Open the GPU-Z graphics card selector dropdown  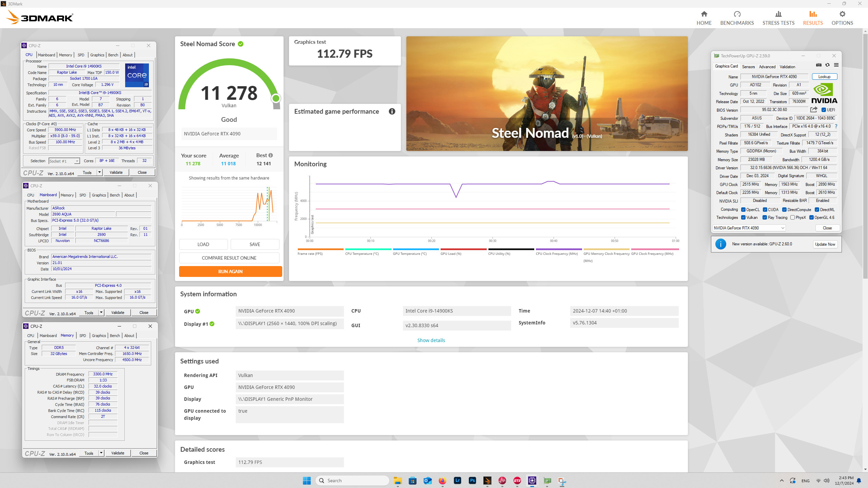pos(749,228)
